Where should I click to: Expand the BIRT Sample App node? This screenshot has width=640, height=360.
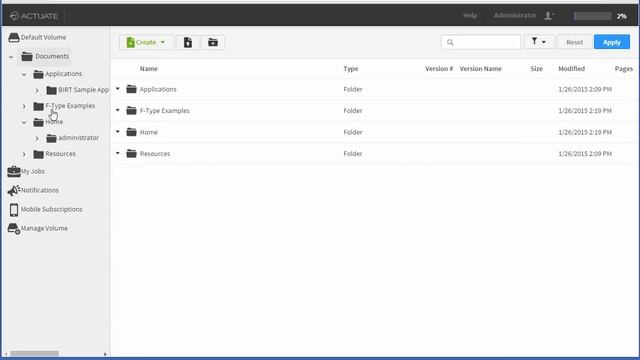(37, 90)
